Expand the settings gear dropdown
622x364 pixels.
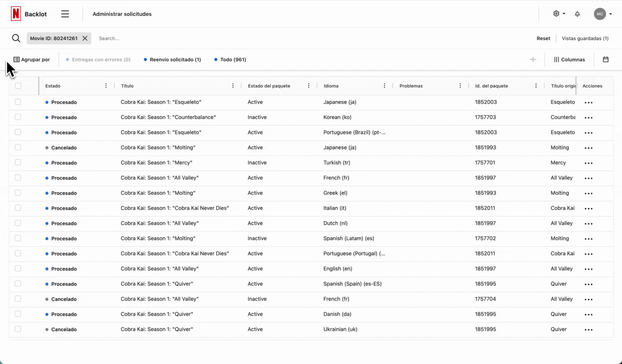[x=559, y=14]
